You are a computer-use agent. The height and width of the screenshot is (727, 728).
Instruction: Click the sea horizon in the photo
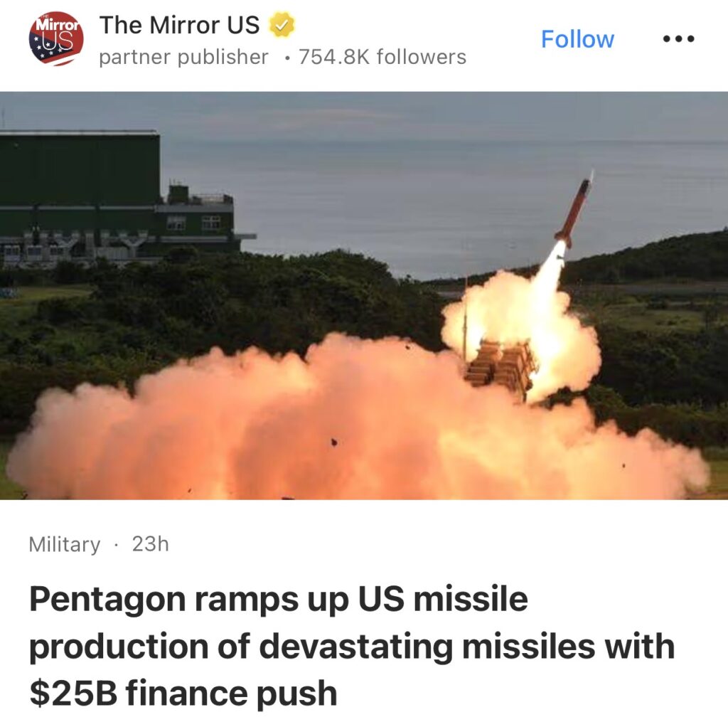[x=441, y=142]
